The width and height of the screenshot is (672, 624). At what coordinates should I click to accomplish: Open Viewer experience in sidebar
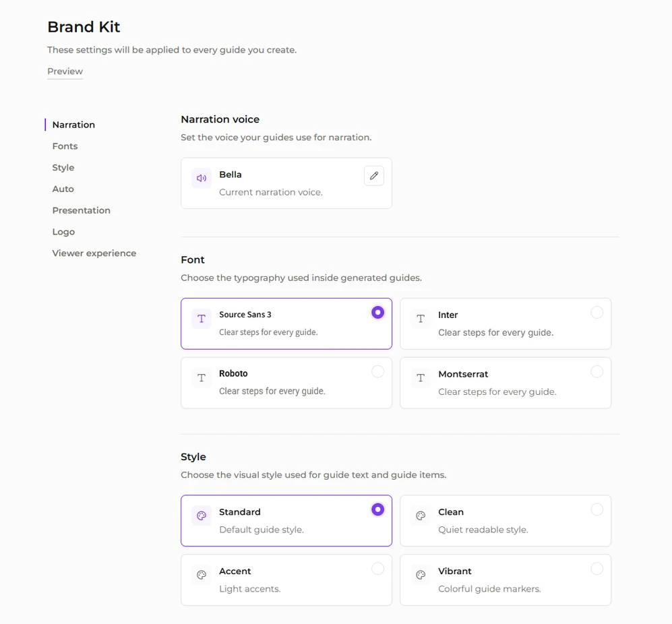click(x=94, y=253)
